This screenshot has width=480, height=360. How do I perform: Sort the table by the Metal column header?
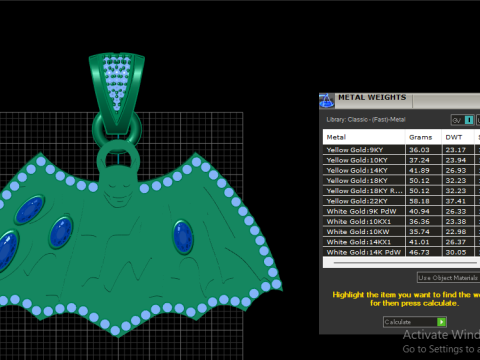tap(336, 137)
